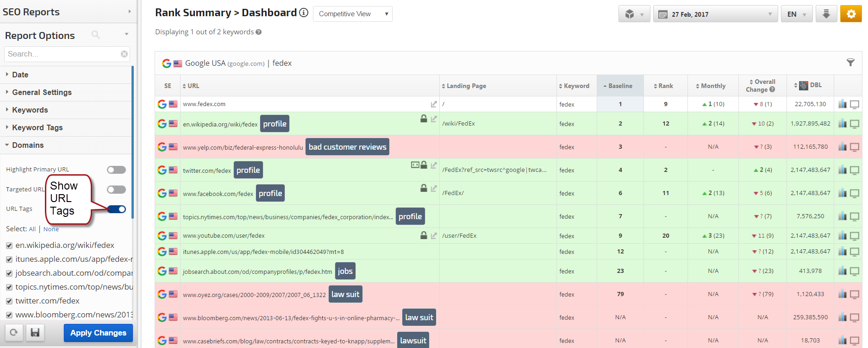Click the Apply Changes button
This screenshot has height=348, width=868.
[x=98, y=333]
